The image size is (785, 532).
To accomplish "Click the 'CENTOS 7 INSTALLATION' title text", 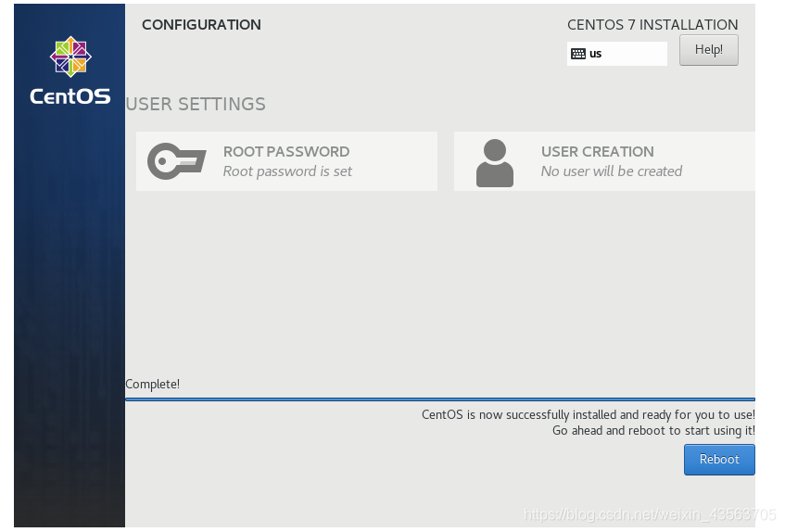I will (x=652, y=24).
